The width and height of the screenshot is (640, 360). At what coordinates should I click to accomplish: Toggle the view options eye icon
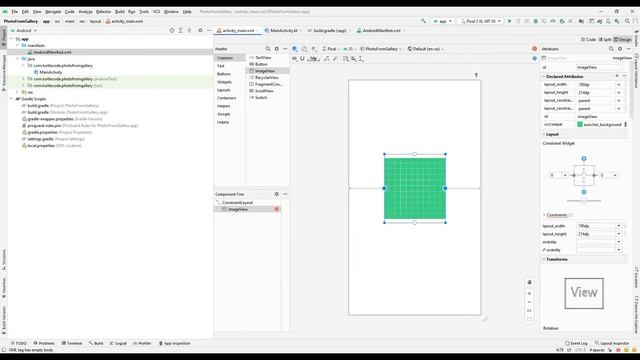pyautogui.click(x=294, y=59)
